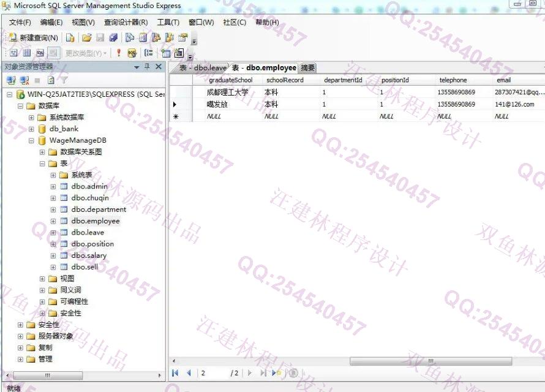Click the Execute SQL exclamation icon

119,53
